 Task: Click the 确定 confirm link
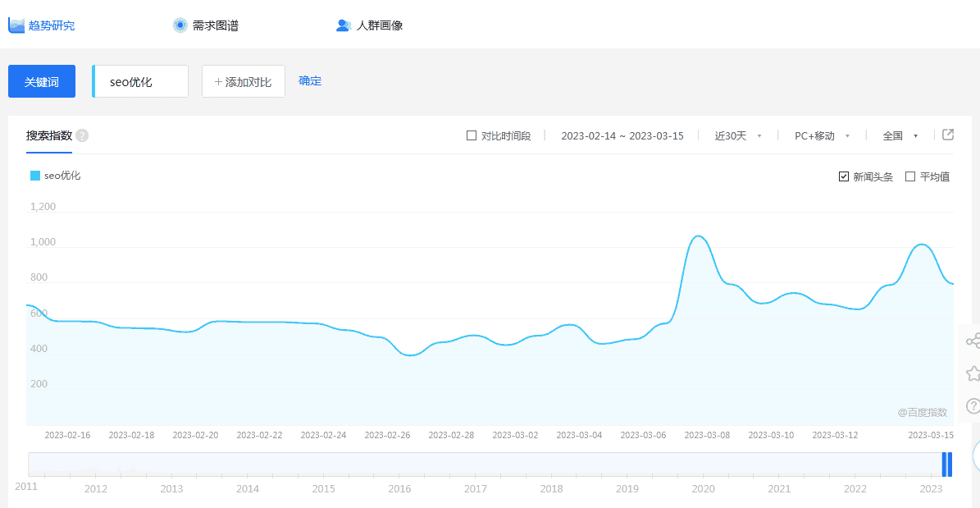310,80
